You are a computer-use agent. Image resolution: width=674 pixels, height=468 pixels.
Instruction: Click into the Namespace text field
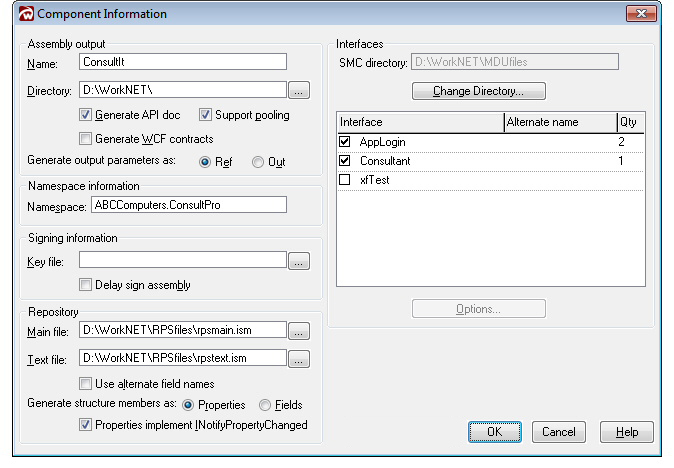pos(188,205)
